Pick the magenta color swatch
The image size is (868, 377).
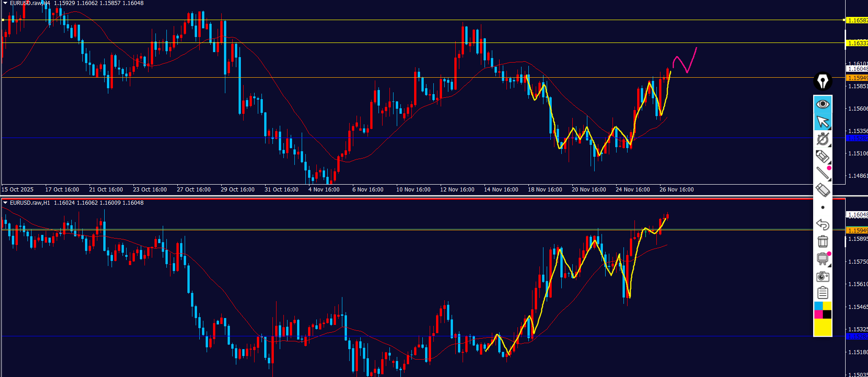click(x=818, y=314)
